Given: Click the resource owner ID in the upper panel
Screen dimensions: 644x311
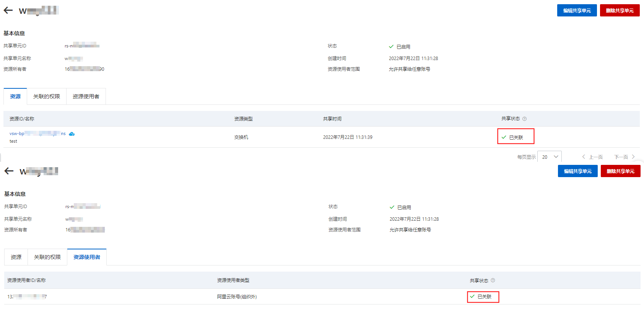Looking at the screenshot, I should pyautogui.click(x=85, y=69).
